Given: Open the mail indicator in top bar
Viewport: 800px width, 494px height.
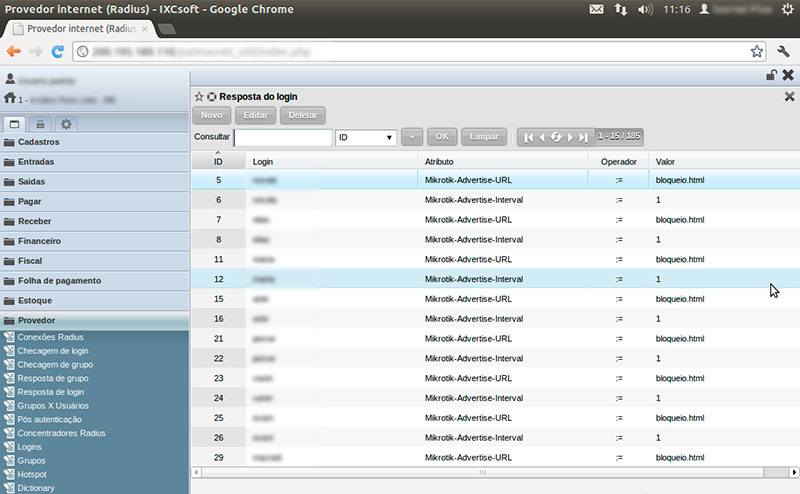Looking at the screenshot, I should coord(596,9).
